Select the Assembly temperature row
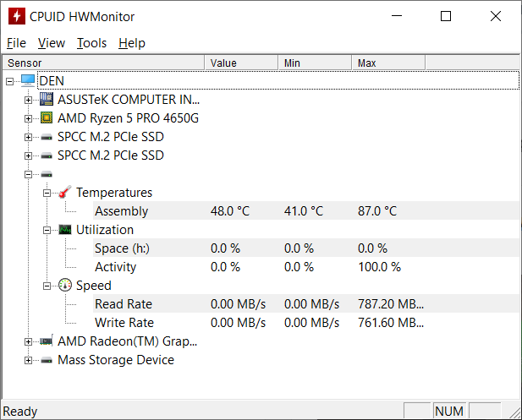This screenshot has height=420, width=522. (x=306, y=211)
